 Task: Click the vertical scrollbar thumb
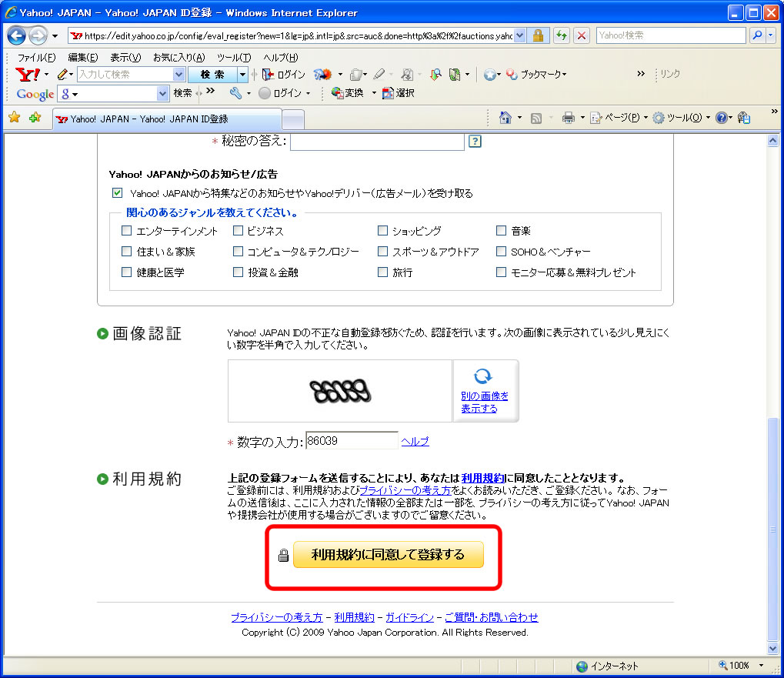click(772, 528)
